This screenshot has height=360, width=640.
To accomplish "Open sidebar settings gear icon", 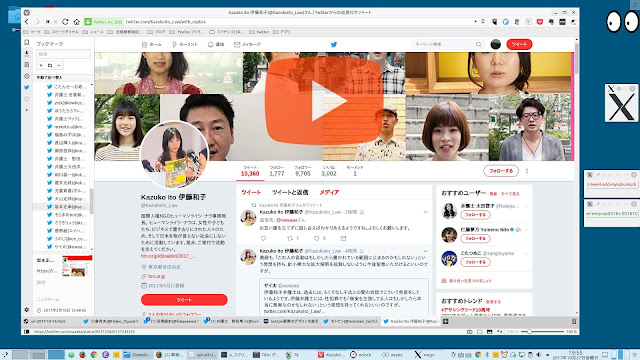I will pyautogui.click(x=27, y=310).
